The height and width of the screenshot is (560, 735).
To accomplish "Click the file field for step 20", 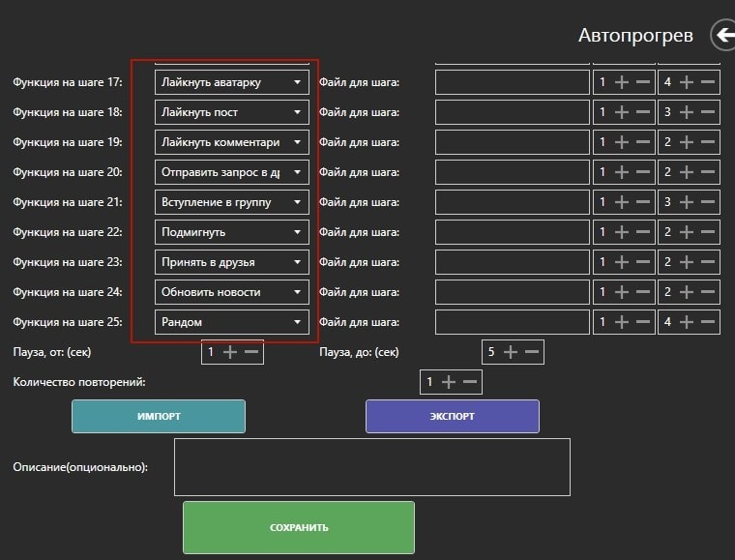I will coord(512,173).
